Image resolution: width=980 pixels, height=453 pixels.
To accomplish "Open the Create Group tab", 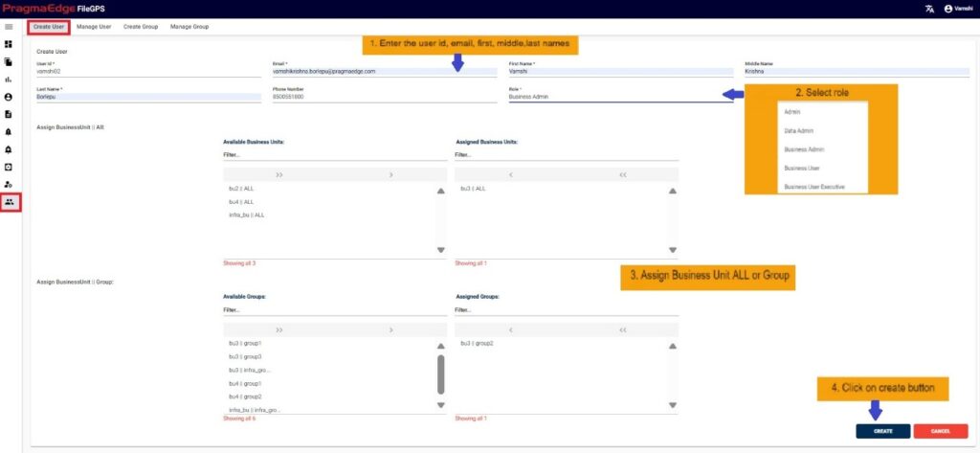I will (x=141, y=27).
